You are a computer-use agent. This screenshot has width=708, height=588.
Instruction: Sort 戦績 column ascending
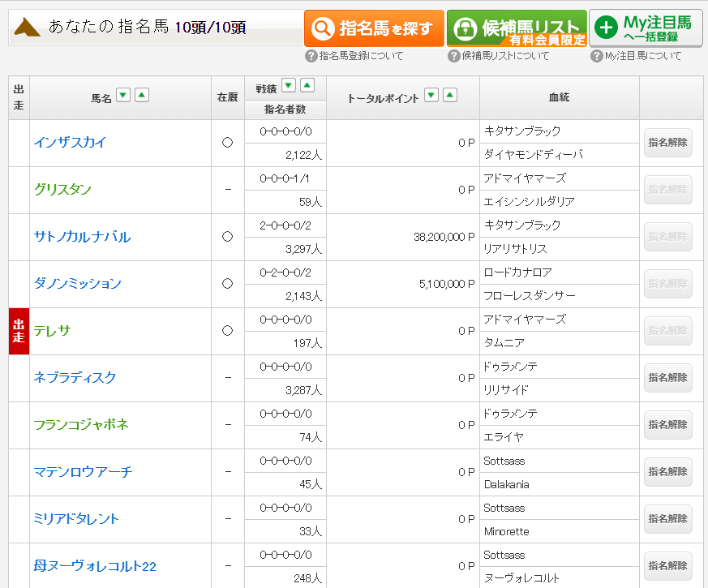(307, 85)
